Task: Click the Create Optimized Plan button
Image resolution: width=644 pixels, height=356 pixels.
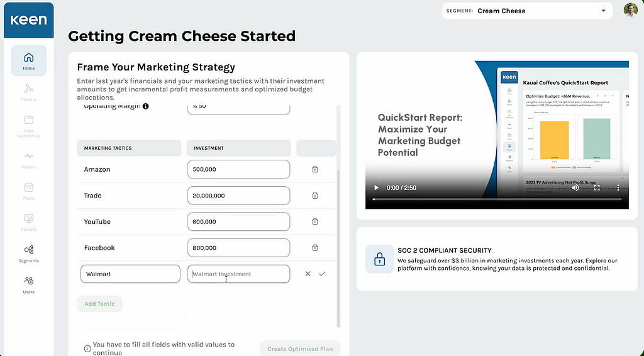Action: [x=300, y=348]
